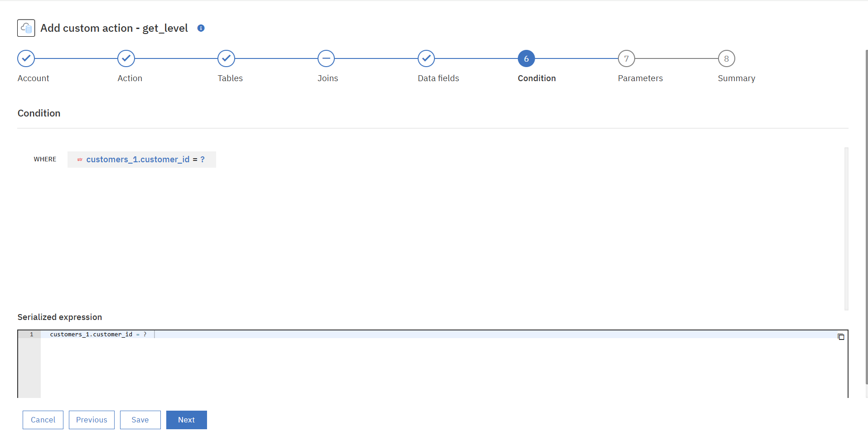Viewport: 868px width, 446px height.
Task: Click the cloud database icon in header
Action: 26,28
